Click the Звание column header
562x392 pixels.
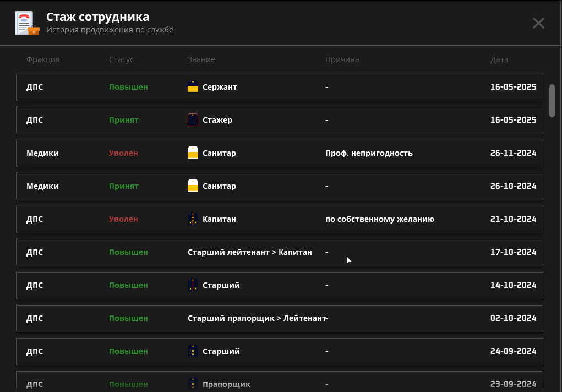click(x=201, y=59)
